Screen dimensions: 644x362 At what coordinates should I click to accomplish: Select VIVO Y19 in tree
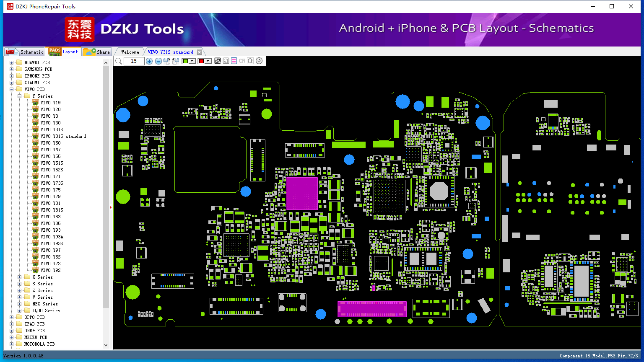point(50,103)
